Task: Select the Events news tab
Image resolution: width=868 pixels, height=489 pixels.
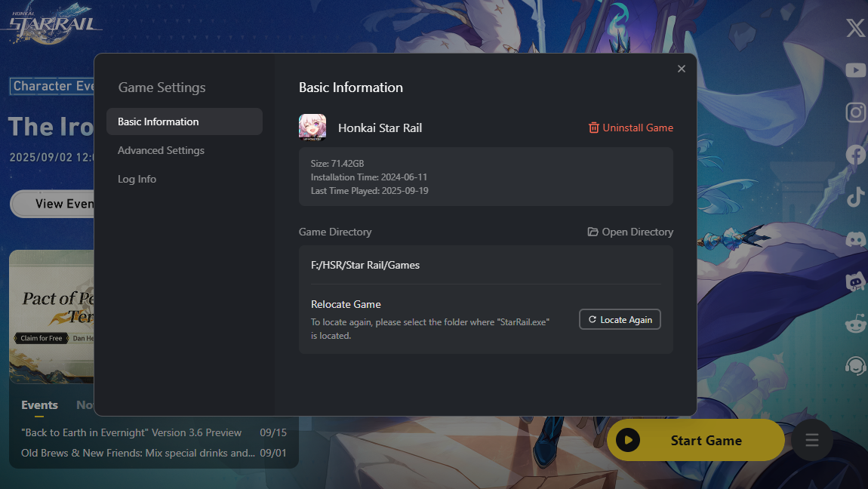Action: click(x=39, y=405)
